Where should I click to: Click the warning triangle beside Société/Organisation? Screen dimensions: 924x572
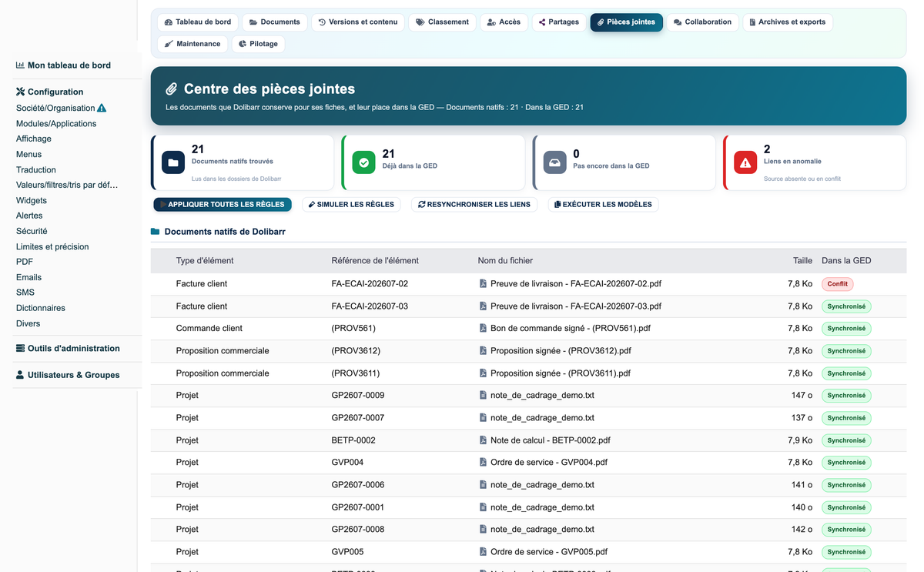(x=102, y=109)
